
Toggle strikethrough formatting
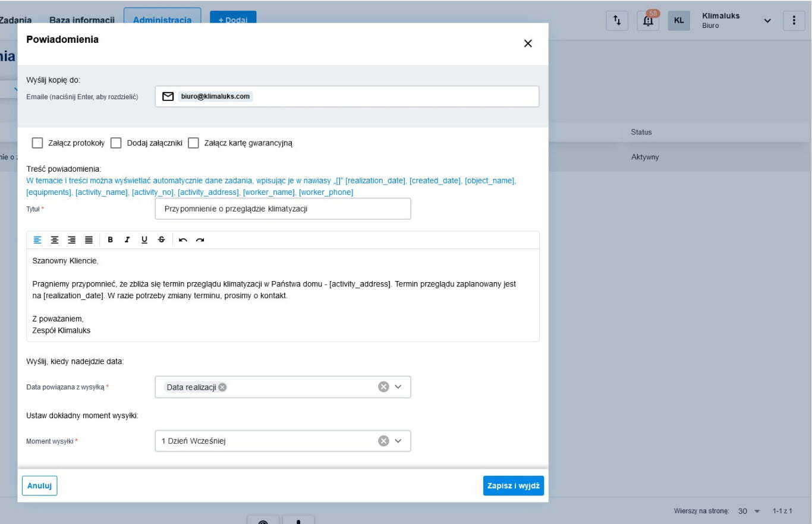[x=162, y=240]
